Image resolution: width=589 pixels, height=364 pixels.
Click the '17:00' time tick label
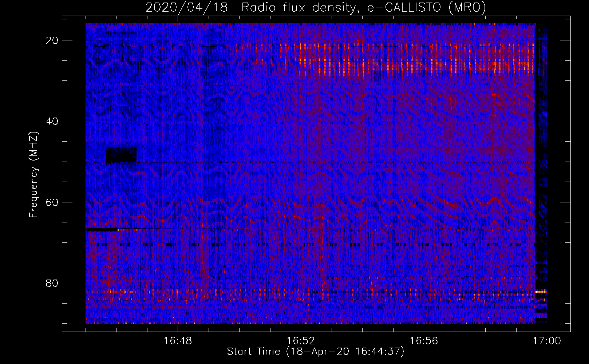[547, 341]
